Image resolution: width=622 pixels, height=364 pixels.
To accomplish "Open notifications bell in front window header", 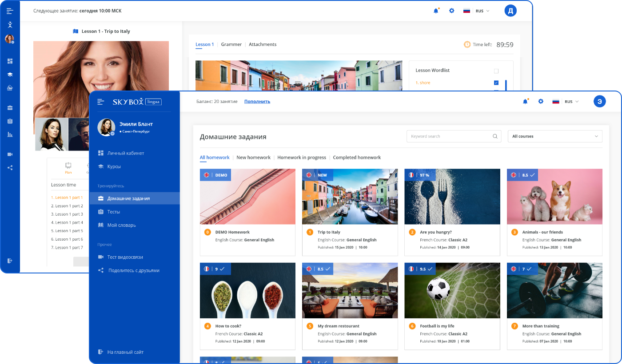I will pos(525,102).
